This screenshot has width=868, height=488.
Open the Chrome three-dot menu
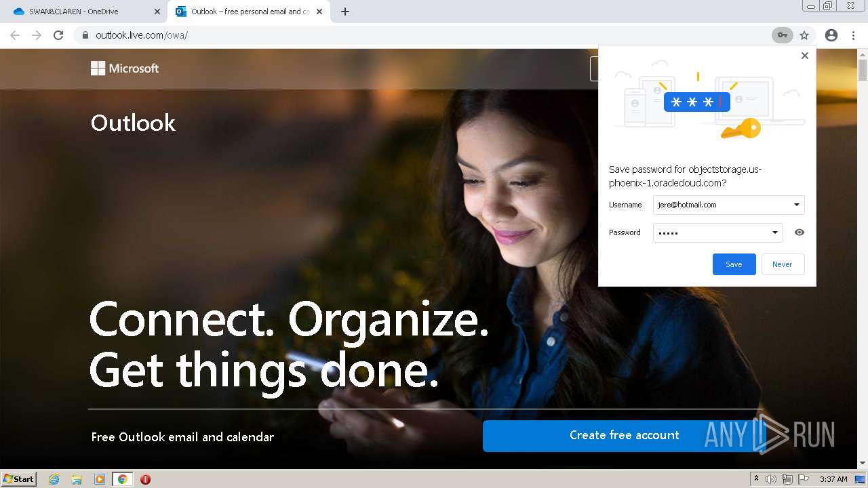tap(853, 35)
